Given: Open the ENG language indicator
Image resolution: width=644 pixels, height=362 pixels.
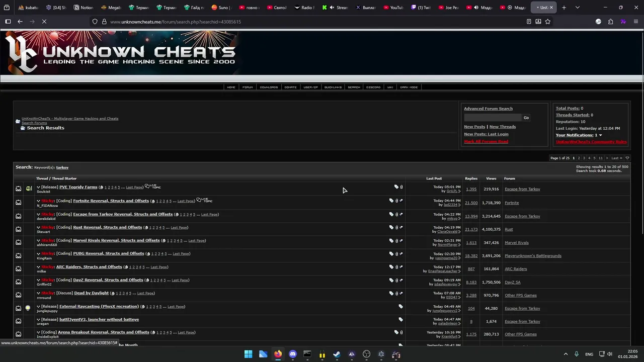Looking at the screenshot, I should point(589,354).
